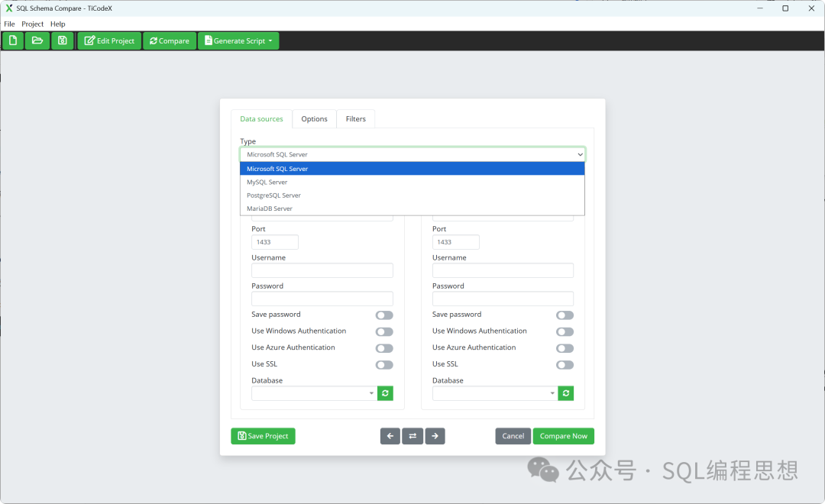Click the left Username input field
The image size is (825, 504).
pyautogui.click(x=322, y=270)
